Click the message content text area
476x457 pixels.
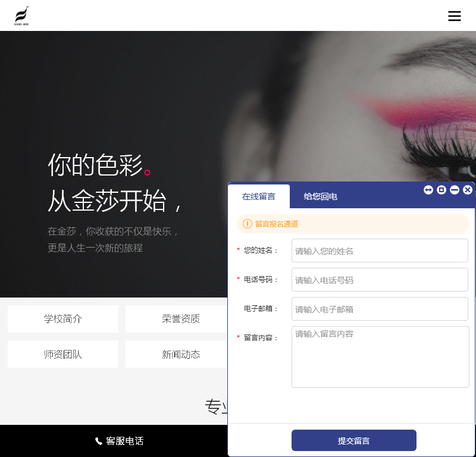(x=380, y=356)
